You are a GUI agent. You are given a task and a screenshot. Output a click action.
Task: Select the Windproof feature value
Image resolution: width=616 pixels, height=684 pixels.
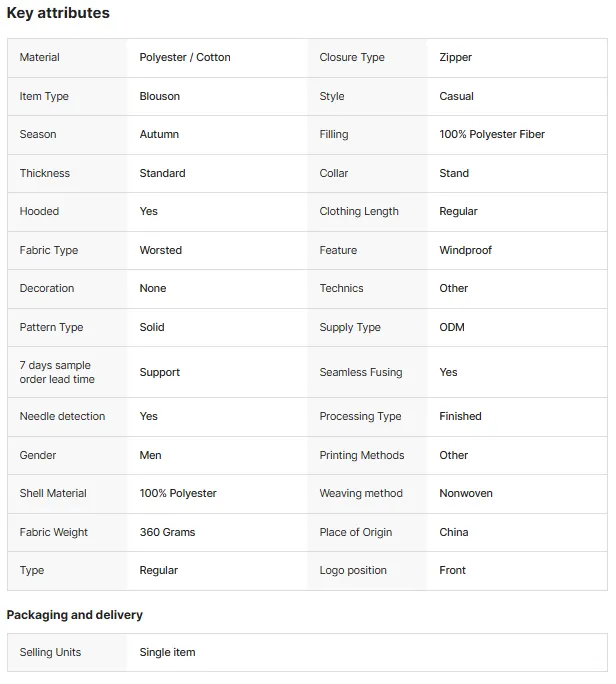coord(465,250)
